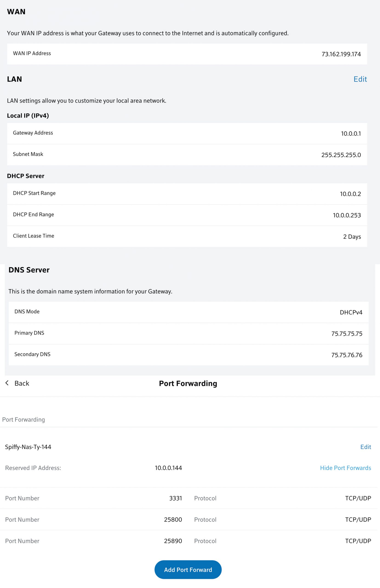Select the WAN IP Address row
This screenshot has height=588, width=380.
(187, 54)
